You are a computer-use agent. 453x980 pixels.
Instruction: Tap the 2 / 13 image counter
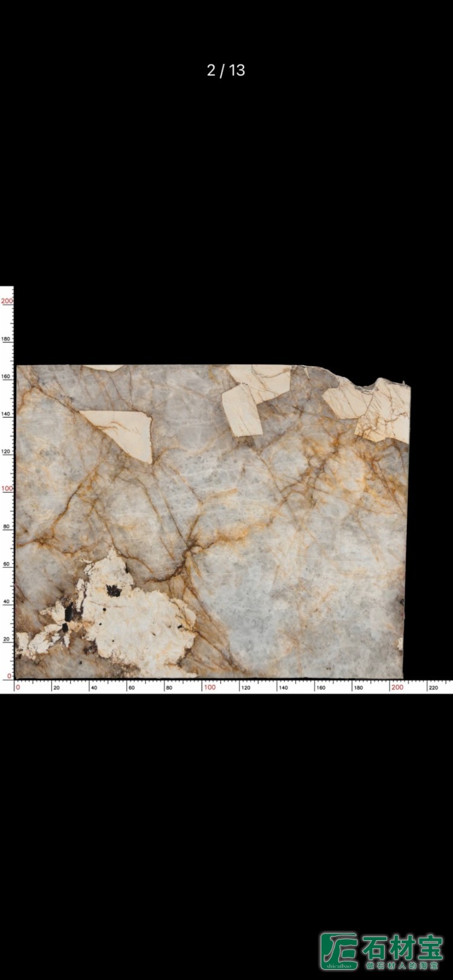(226, 70)
